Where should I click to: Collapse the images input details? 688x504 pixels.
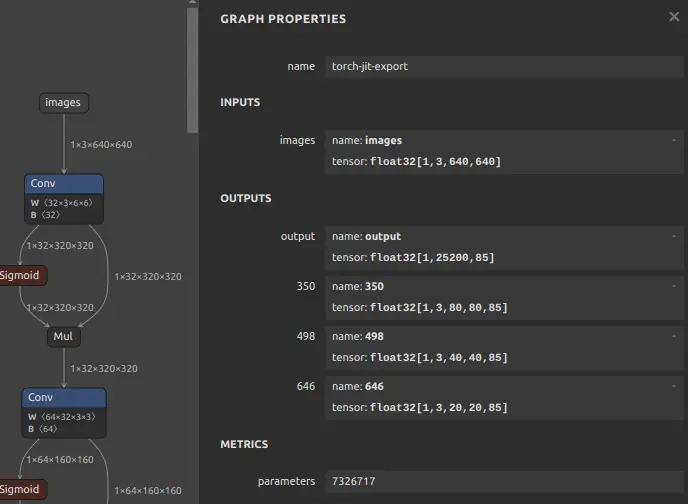[x=674, y=140]
